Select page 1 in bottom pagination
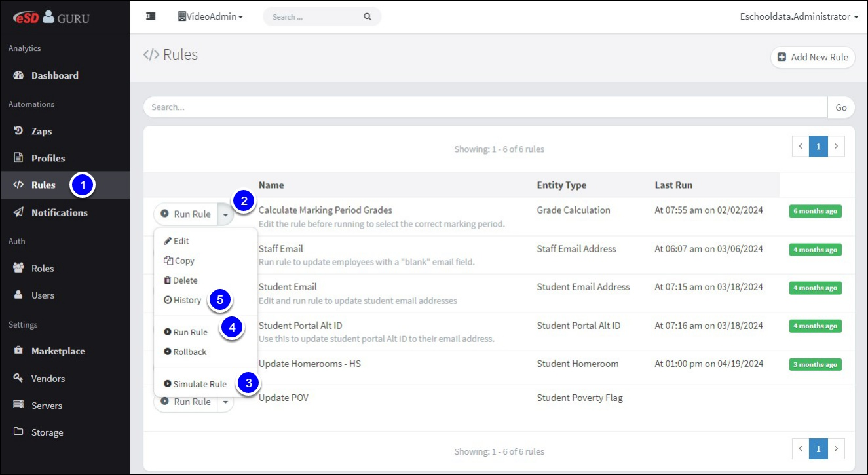This screenshot has width=868, height=475. pyautogui.click(x=818, y=449)
